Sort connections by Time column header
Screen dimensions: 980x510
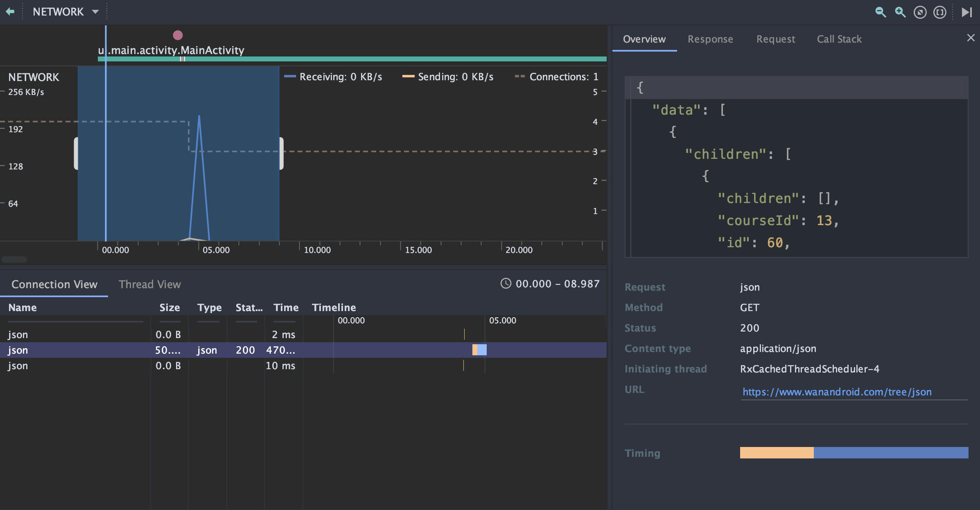(x=286, y=308)
